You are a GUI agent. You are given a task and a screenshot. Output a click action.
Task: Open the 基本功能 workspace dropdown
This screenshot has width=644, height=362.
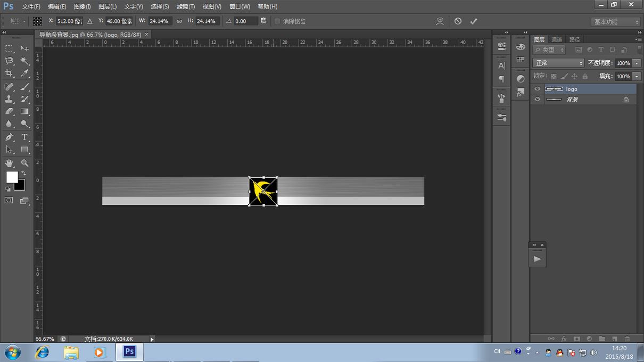615,22
